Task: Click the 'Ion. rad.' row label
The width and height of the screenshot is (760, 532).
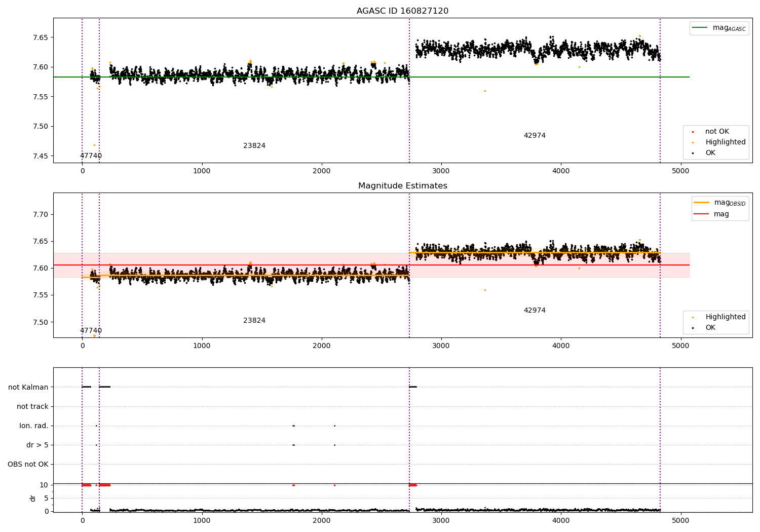Action: coord(34,426)
